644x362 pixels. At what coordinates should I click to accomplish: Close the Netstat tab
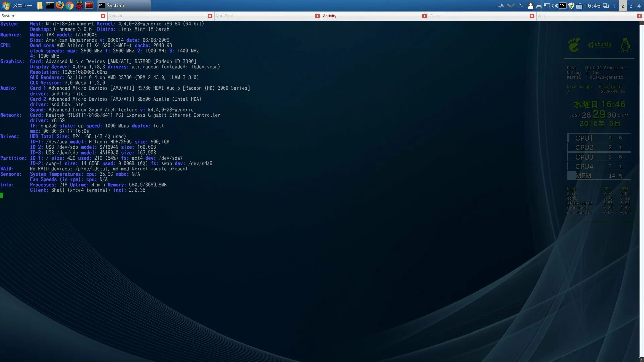[x=210, y=16]
